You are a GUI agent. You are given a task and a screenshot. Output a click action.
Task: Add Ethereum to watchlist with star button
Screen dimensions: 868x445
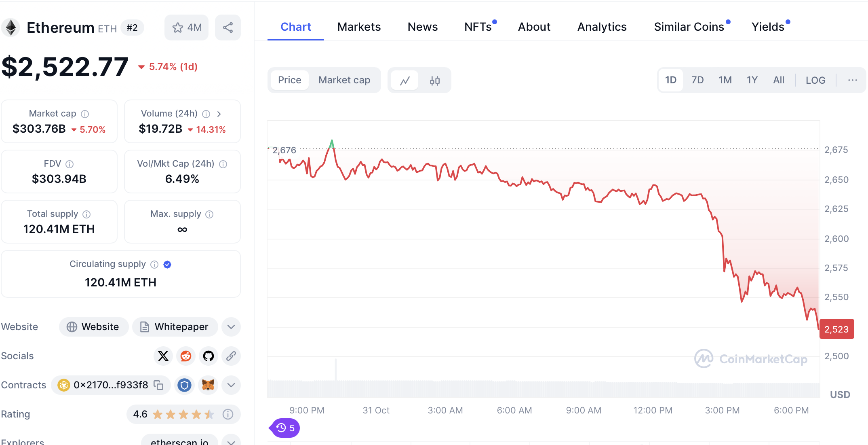186,28
